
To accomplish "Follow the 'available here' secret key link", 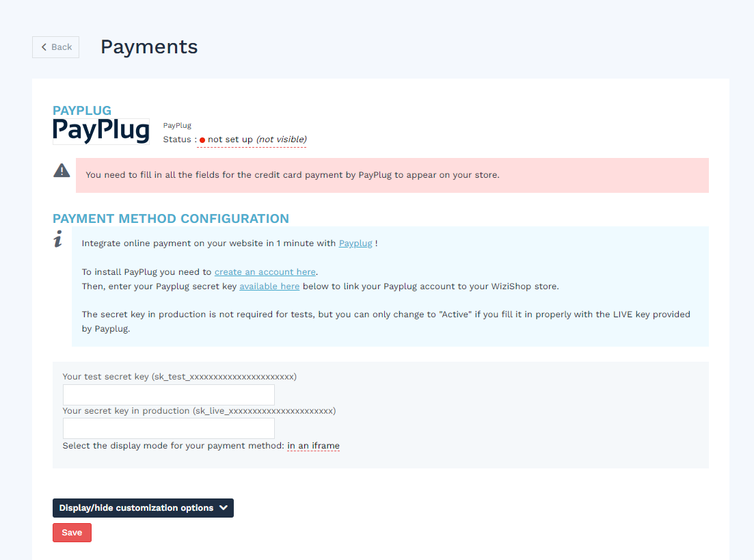I will tap(269, 286).
